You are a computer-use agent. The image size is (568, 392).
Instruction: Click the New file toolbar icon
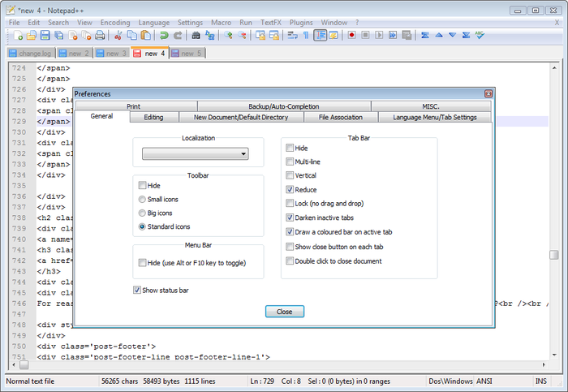point(18,36)
